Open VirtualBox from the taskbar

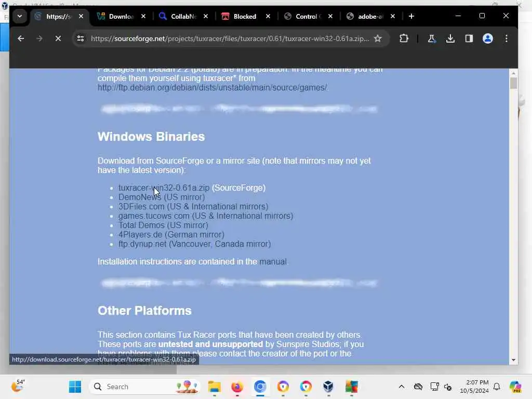(328, 387)
